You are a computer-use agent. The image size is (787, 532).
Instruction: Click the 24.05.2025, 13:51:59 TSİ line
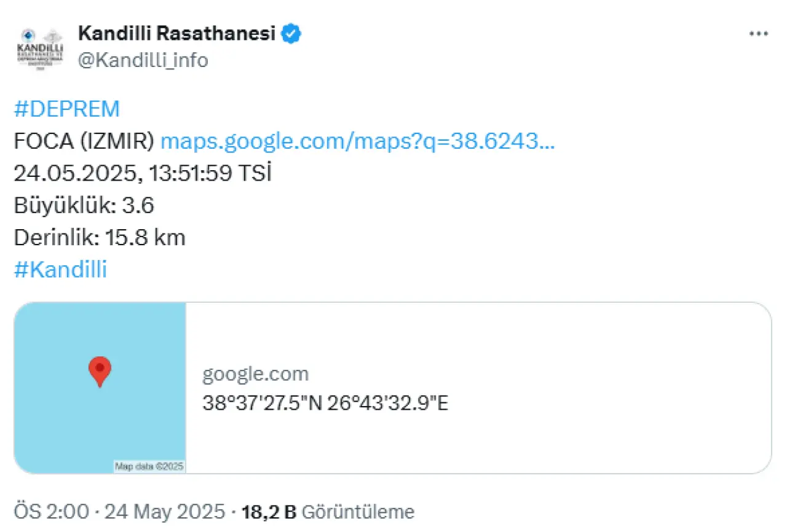pyautogui.click(x=143, y=173)
